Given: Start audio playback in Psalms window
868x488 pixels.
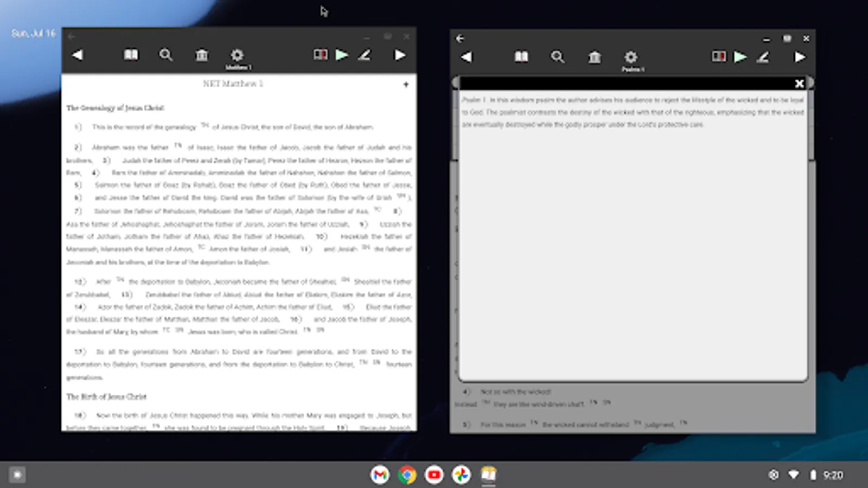Looking at the screenshot, I should click(x=741, y=57).
